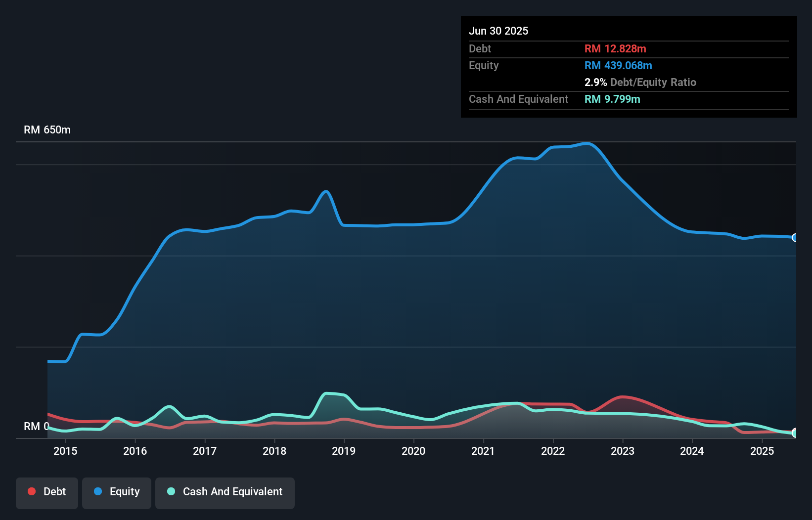This screenshot has height=520, width=812.
Task: Click the RM 12.828m debt value
Action: coord(615,49)
